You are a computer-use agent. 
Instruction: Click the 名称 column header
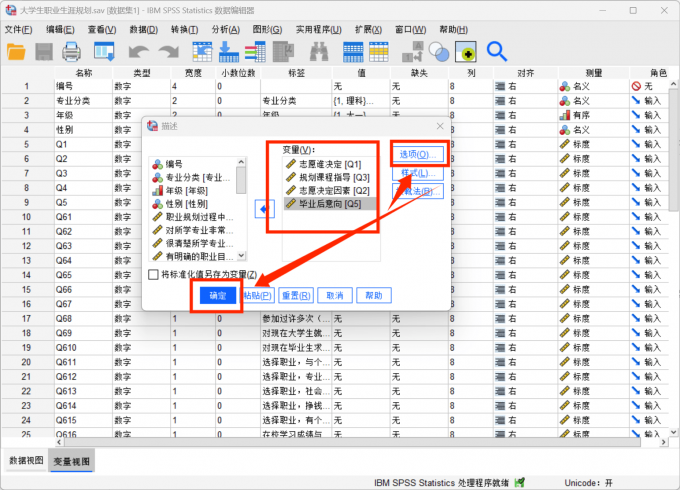tap(83, 73)
